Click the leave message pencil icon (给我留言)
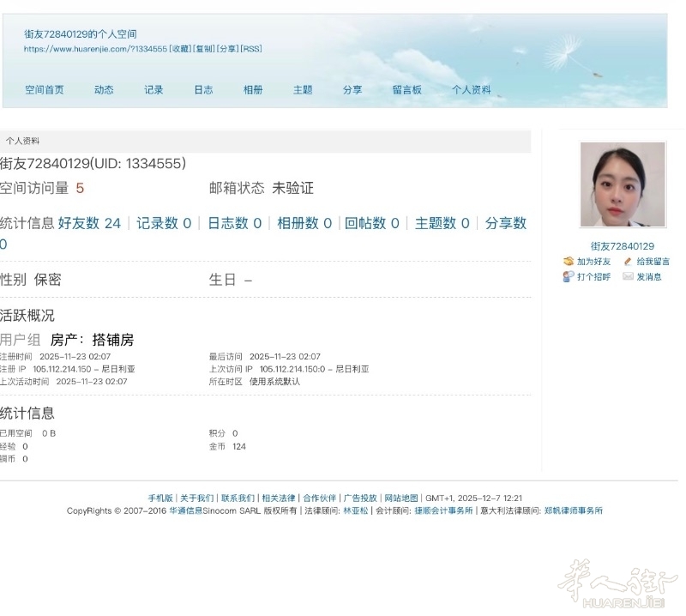 click(x=628, y=262)
